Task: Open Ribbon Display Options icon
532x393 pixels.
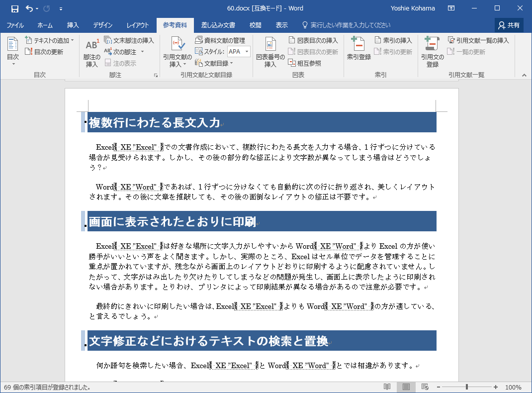Action: [x=451, y=8]
